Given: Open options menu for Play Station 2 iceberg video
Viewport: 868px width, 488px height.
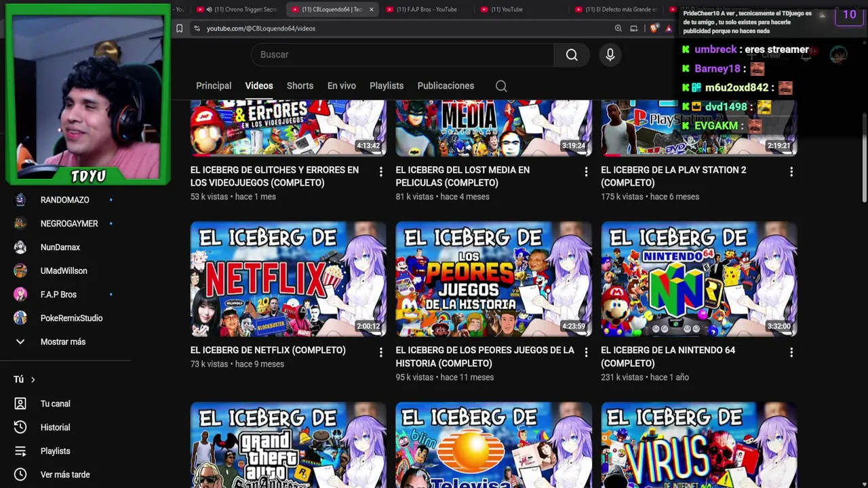Looking at the screenshot, I should click(791, 172).
